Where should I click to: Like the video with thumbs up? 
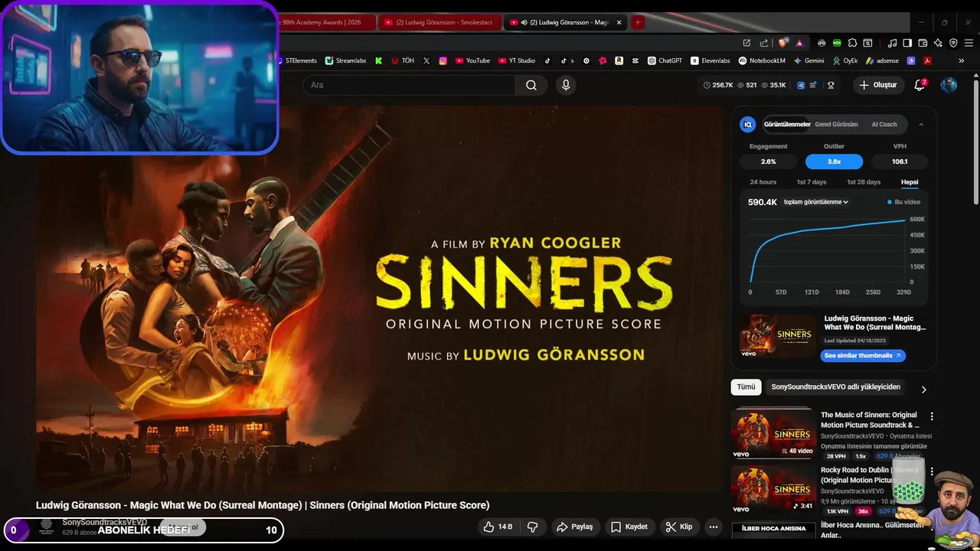[x=497, y=527]
